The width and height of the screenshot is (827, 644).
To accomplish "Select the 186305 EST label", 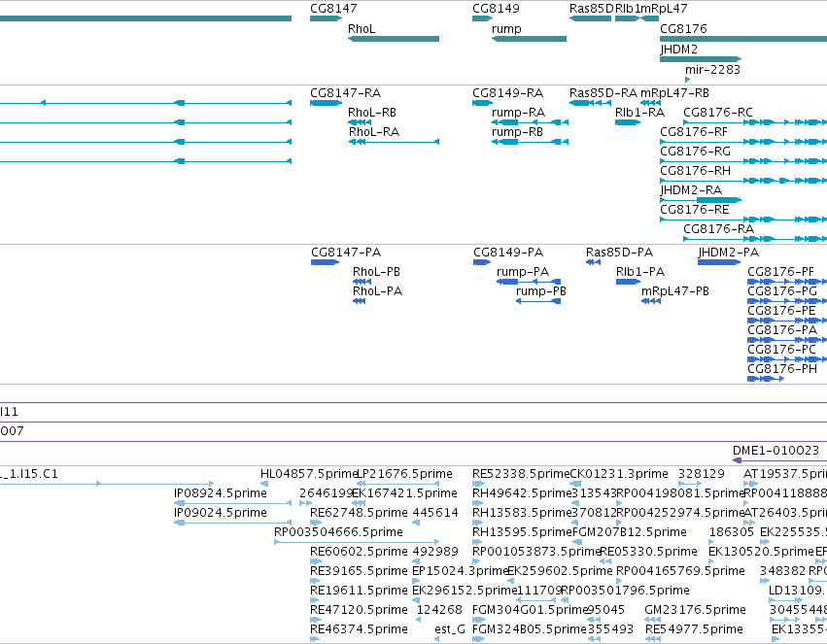I will point(732,533).
